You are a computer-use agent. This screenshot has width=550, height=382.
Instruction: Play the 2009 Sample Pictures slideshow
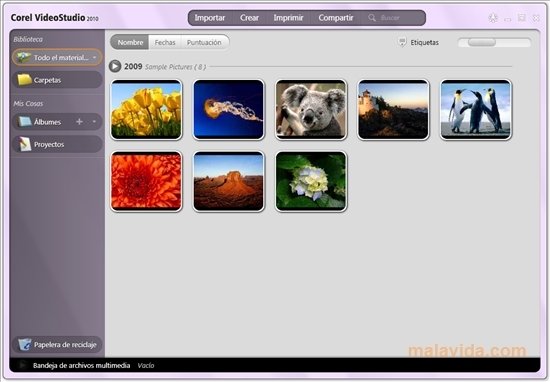click(115, 66)
